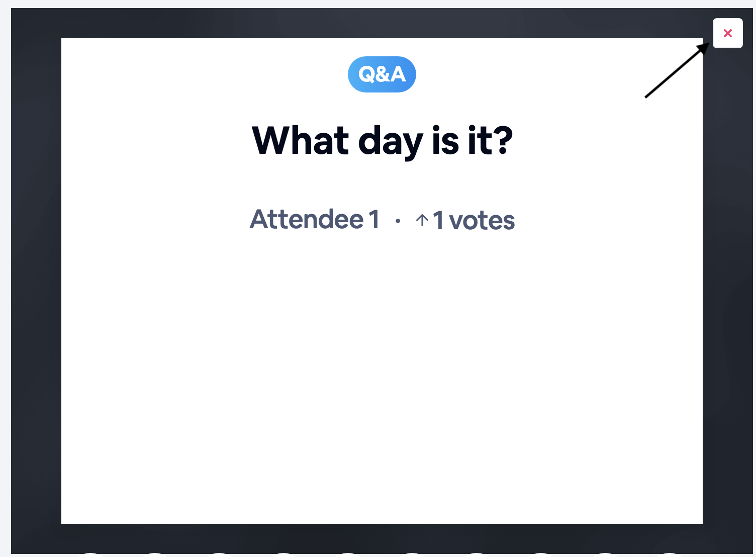Click the word "it?" ending the question

[490, 141]
